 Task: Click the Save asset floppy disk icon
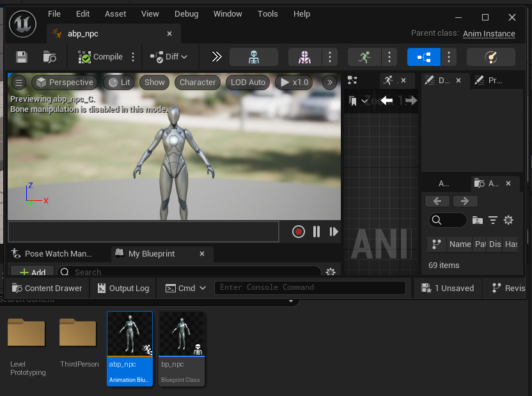click(x=22, y=57)
